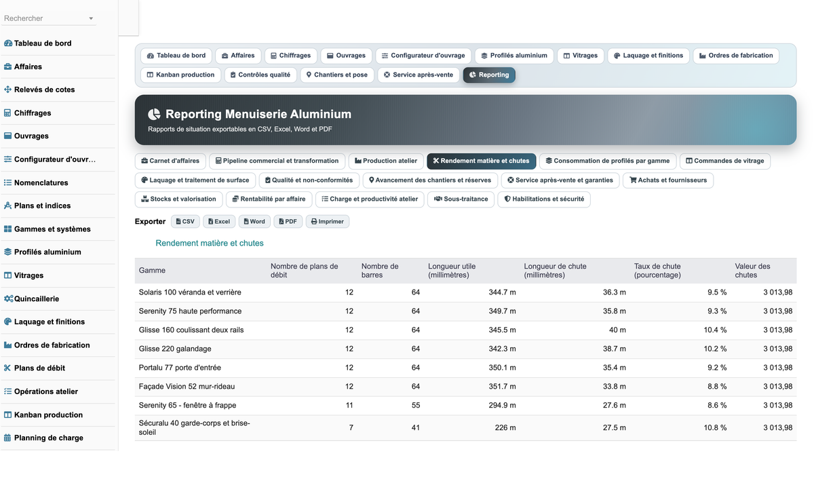Click the Tableau de bord sidebar gauge icon
The width and height of the screenshot is (814, 504).
[8, 43]
